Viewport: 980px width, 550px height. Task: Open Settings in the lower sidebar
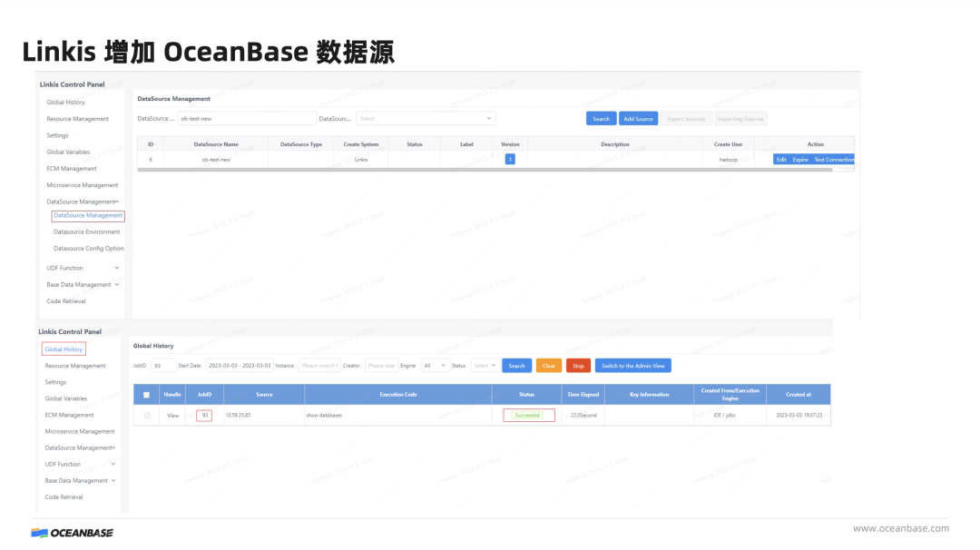pos(55,382)
